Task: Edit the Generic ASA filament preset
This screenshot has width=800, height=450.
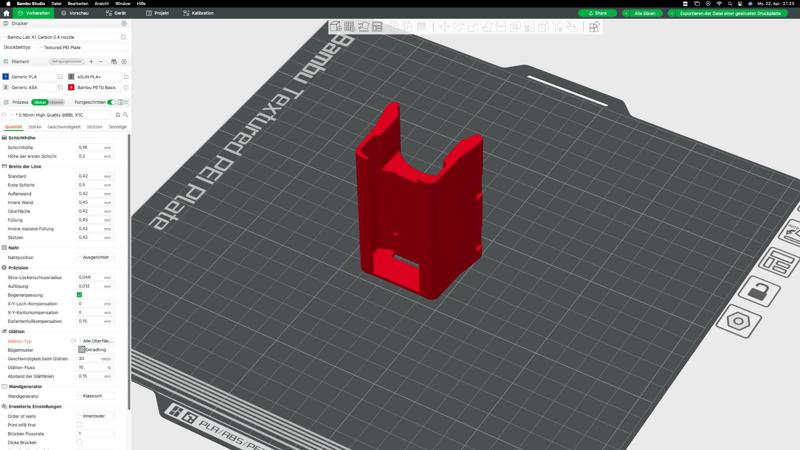Action: (60, 88)
